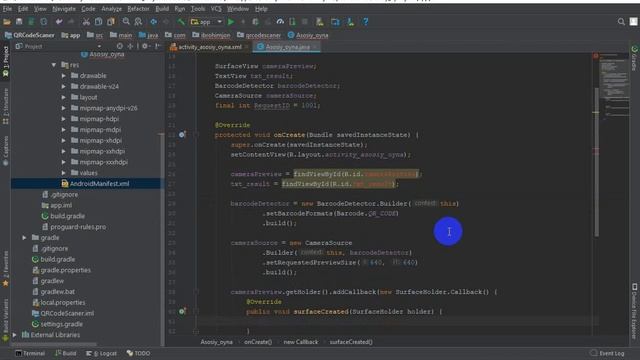Click the override gutter icon beside surfaceCreated
Image resolution: width=640 pixels, height=360 pixels.
[x=182, y=311]
